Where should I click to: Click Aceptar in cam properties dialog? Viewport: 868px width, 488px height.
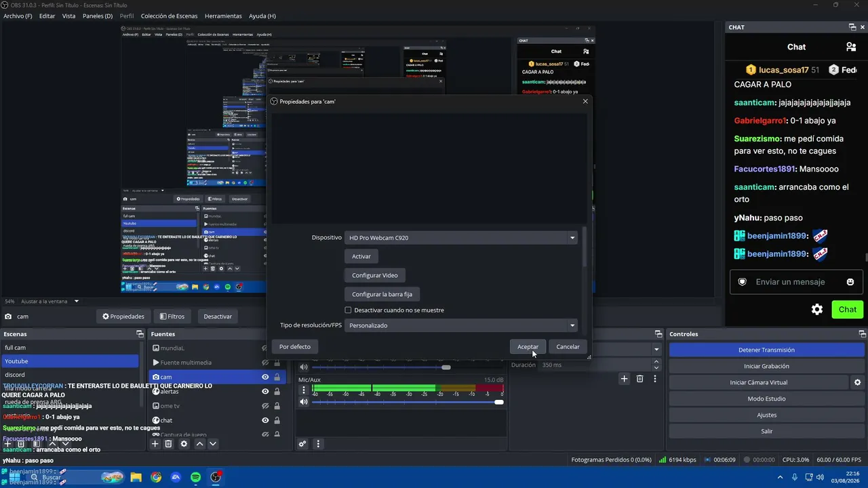(528, 346)
